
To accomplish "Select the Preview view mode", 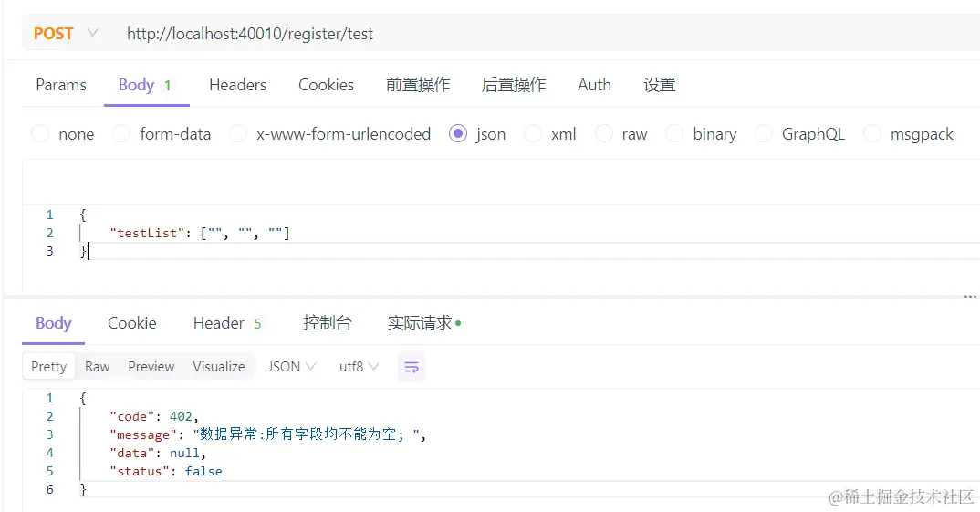I will 151,367.
